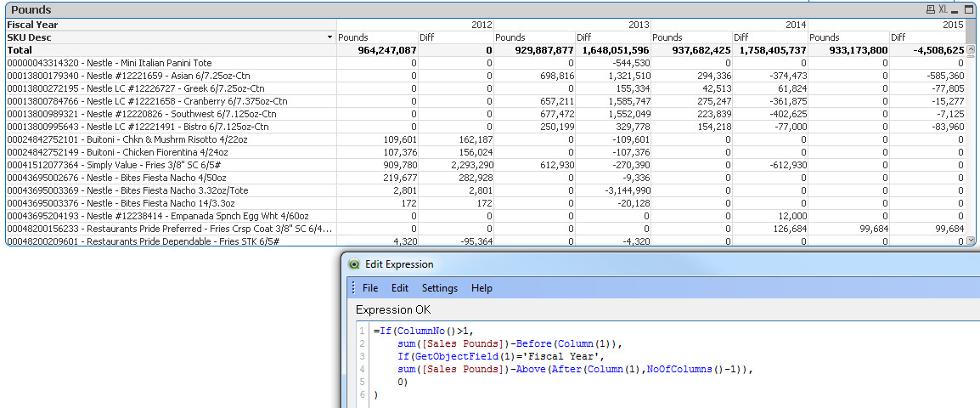Open the Settings menu
980x408 pixels.
pos(440,288)
